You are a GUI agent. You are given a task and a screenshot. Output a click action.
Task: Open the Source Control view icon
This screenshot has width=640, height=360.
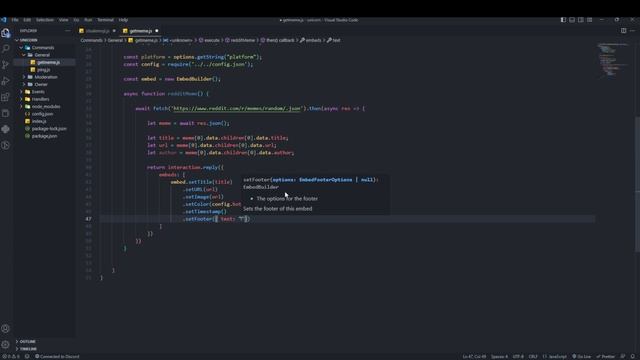point(6,65)
